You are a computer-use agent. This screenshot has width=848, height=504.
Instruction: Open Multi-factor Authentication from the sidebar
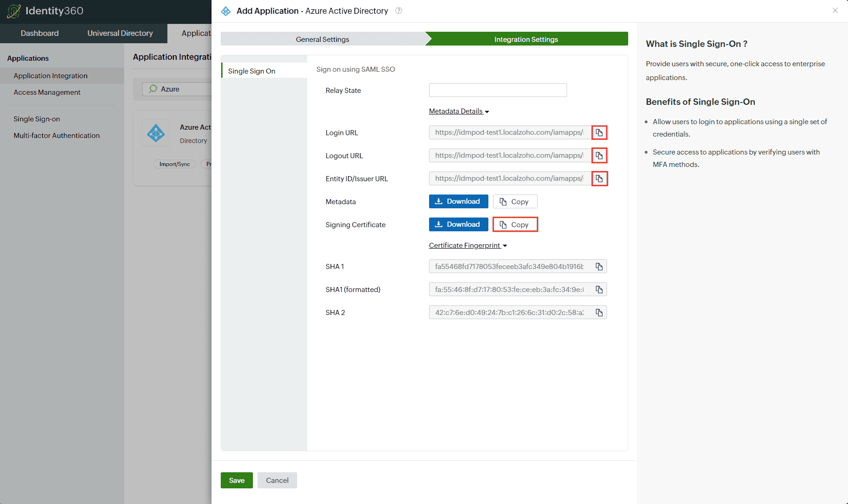57,135
